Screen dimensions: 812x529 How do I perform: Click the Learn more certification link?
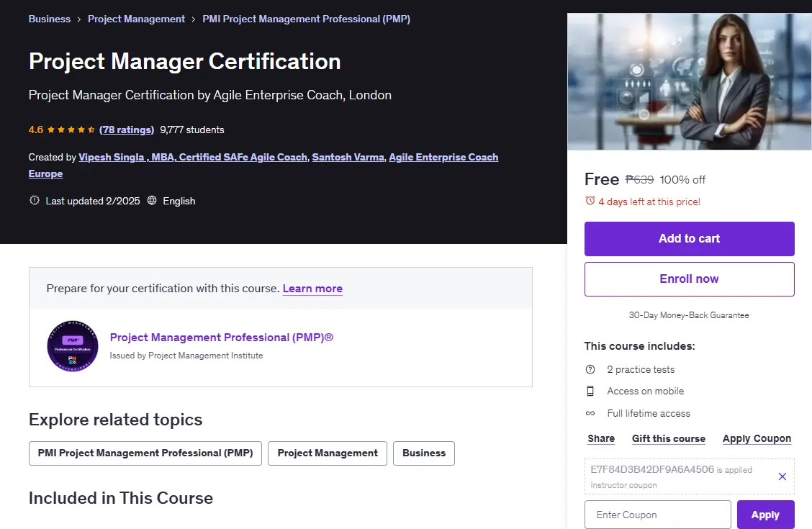pos(312,289)
